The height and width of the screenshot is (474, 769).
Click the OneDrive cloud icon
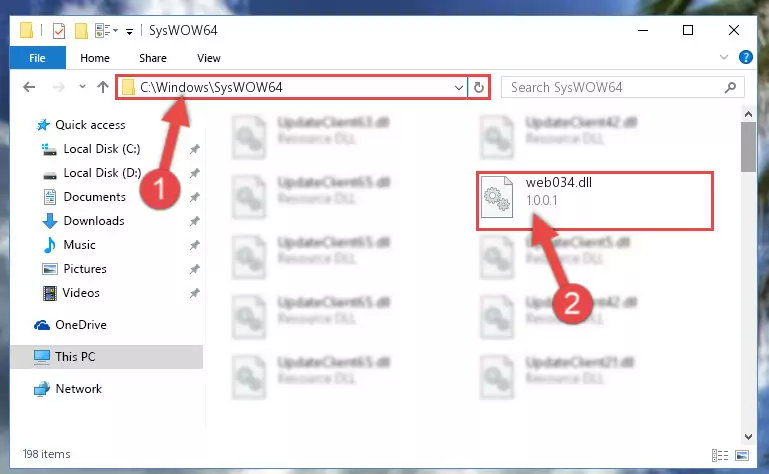(x=42, y=325)
